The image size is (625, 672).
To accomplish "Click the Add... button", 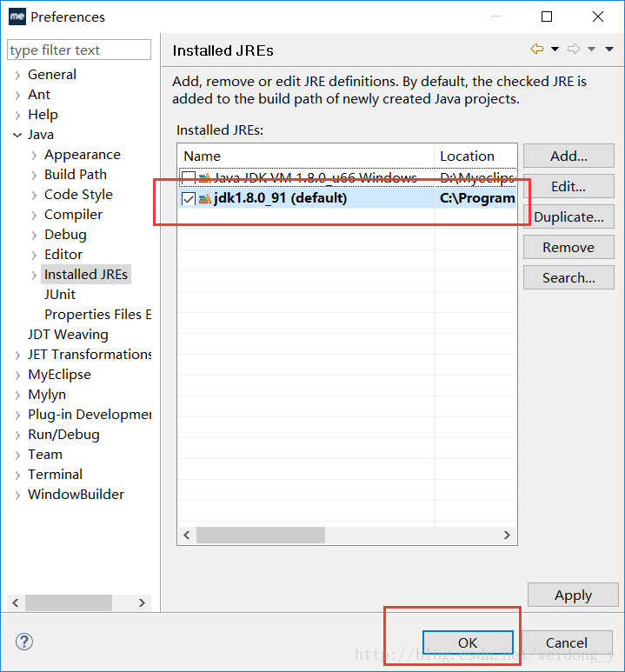I will 568,156.
